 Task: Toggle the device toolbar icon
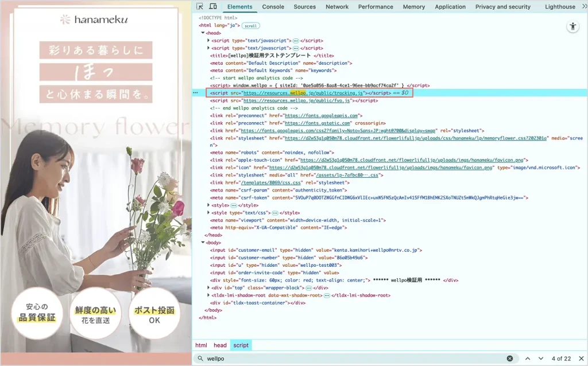pyautogui.click(x=213, y=7)
